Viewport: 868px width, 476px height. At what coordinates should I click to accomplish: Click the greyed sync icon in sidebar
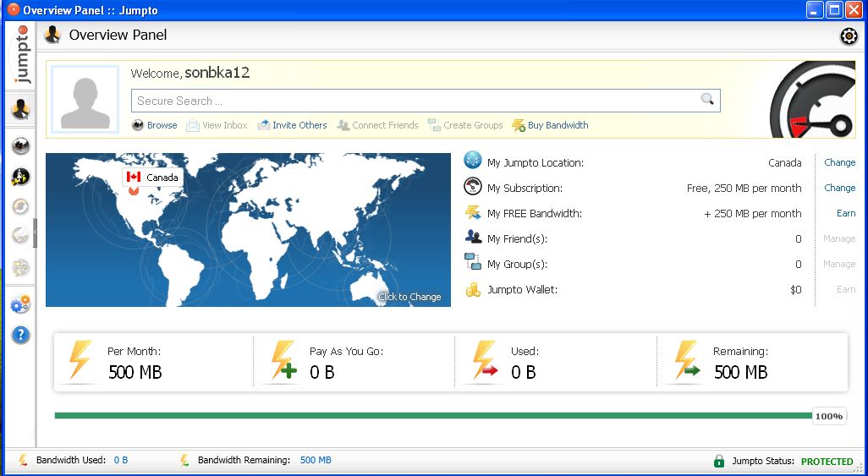(x=20, y=206)
